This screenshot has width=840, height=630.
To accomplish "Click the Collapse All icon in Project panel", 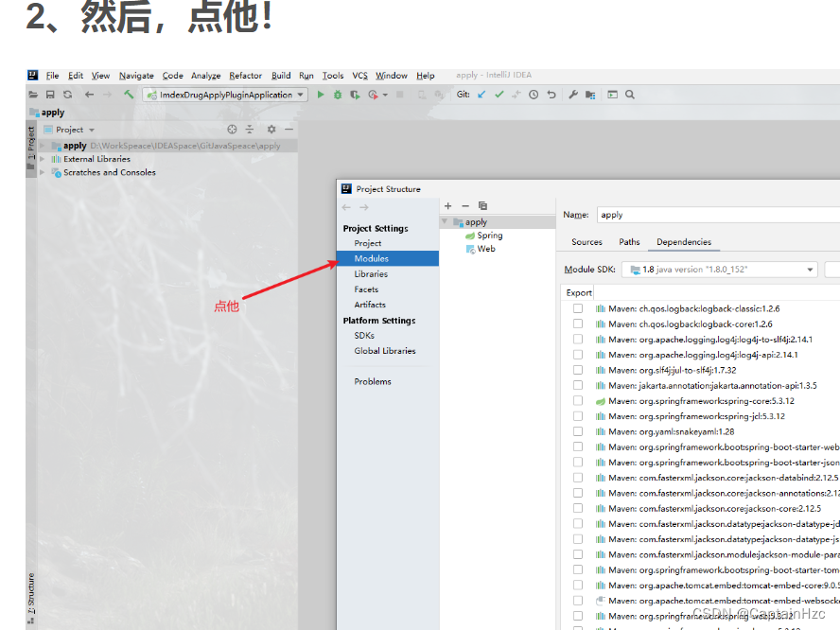I will click(250, 129).
